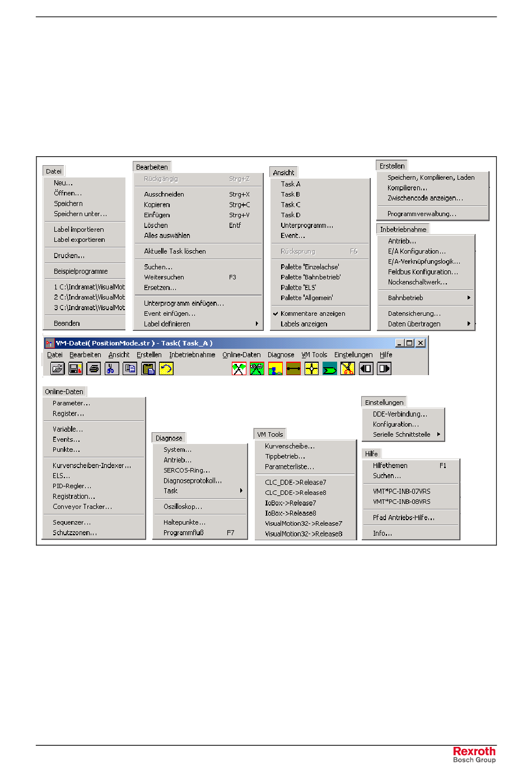Click the VM-Datei title bar application icon
This screenshot has height=767, width=532.
point(50,343)
